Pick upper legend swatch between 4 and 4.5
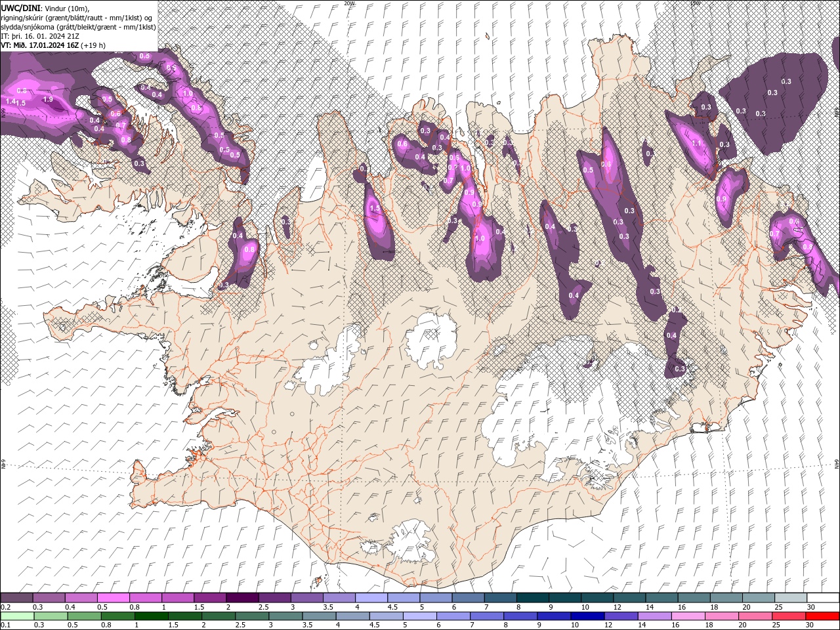Screen dimensions: 840x630 [x=371, y=598]
